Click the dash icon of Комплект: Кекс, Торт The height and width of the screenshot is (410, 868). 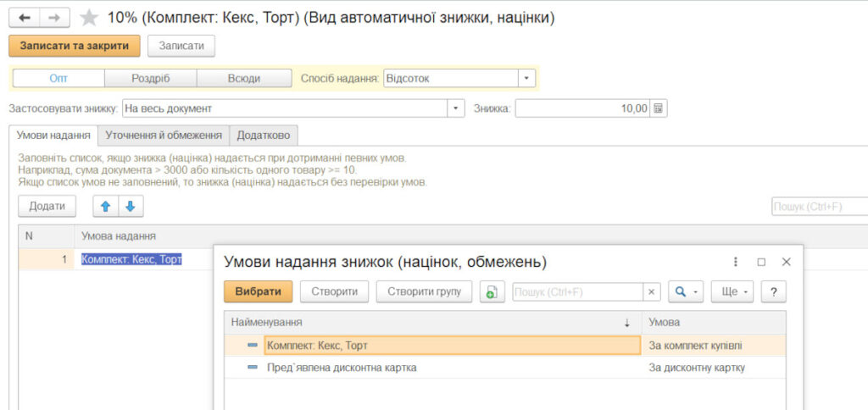(253, 346)
